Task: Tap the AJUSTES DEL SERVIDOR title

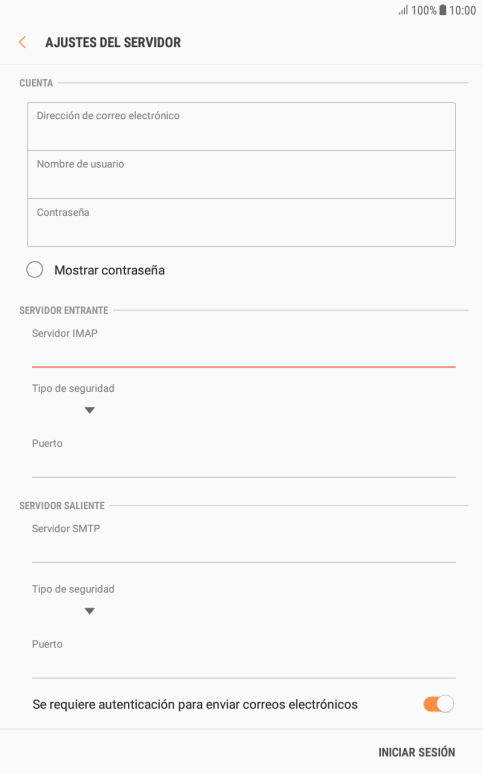Action: tap(113, 42)
